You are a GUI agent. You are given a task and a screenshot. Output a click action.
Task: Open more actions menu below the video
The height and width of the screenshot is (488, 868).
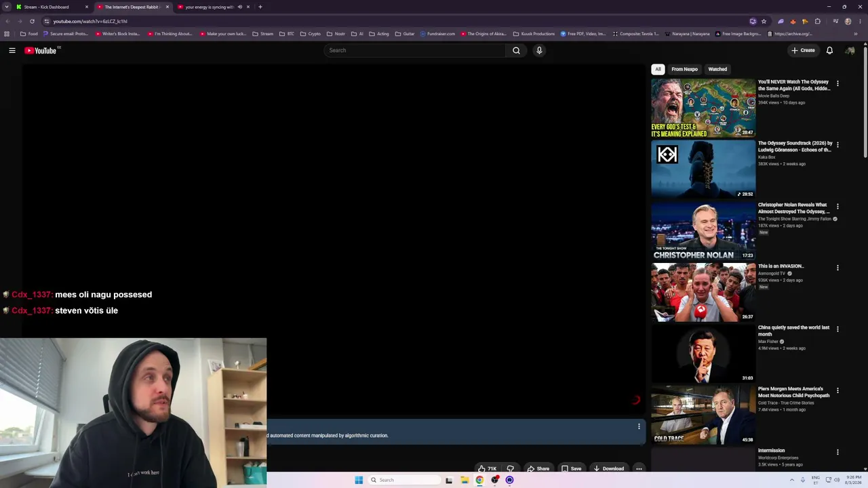(x=639, y=468)
